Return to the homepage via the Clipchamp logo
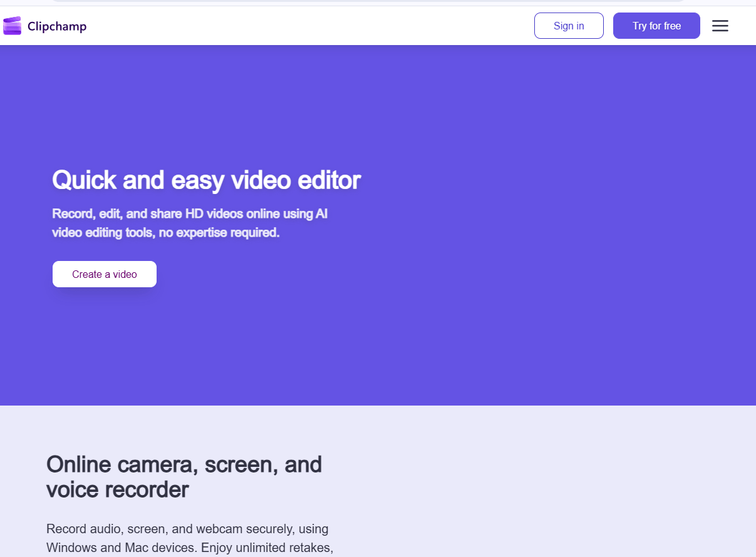The height and width of the screenshot is (557, 756). pos(44,26)
